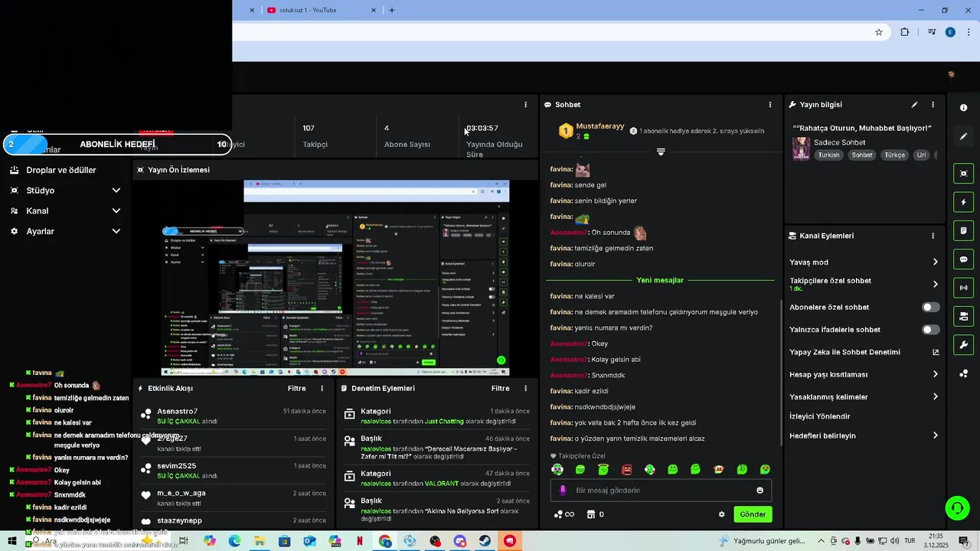The image size is (980, 551).
Task: Click the Gönder send button
Action: tap(753, 514)
